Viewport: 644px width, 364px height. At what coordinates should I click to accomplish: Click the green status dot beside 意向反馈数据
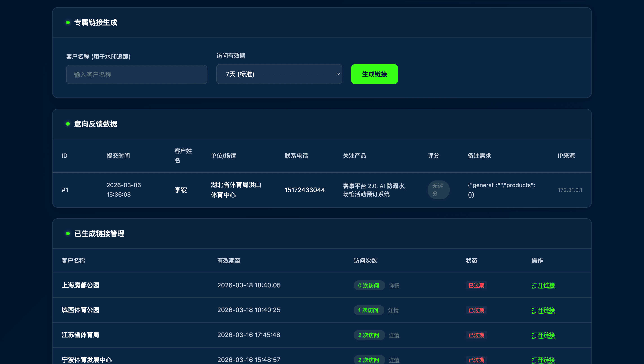[67, 124]
